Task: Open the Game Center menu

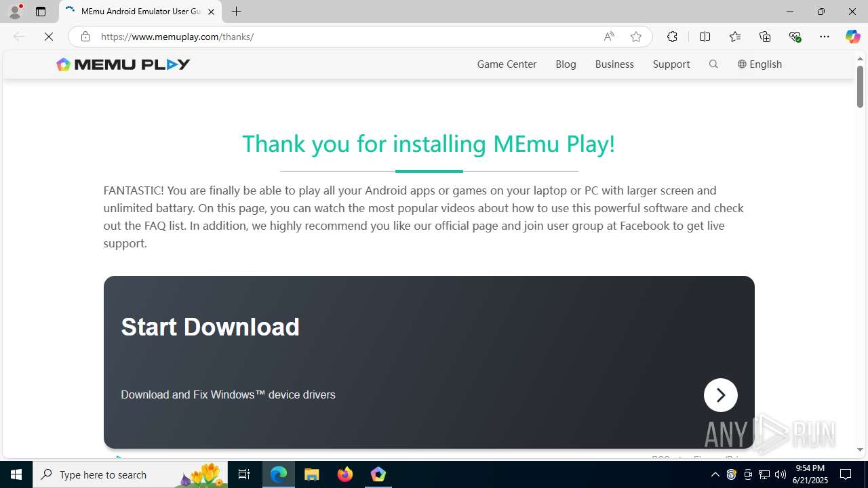Action: click(x=507, y=64)
